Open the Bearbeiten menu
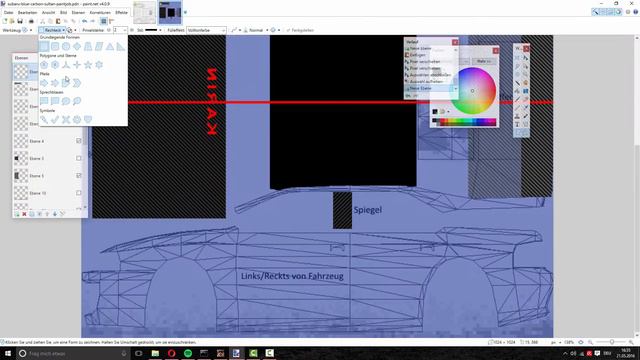This screenshot has height=360, width=640. (27, 13)
